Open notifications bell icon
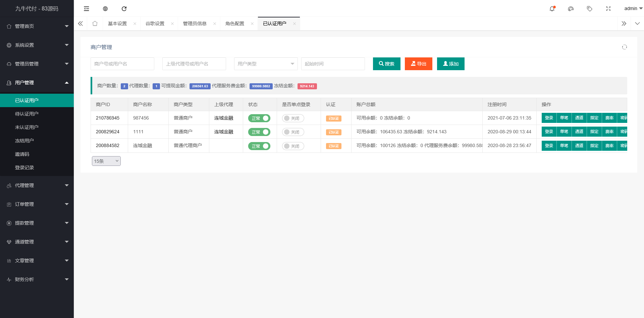Viewport: 644px width, 318px height. (x=552, y=9)
